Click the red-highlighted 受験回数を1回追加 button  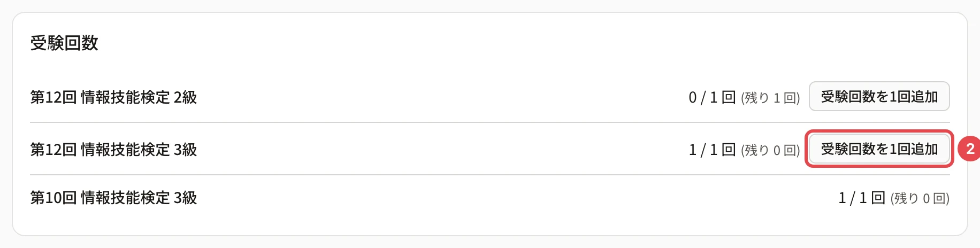coord(879,149)
